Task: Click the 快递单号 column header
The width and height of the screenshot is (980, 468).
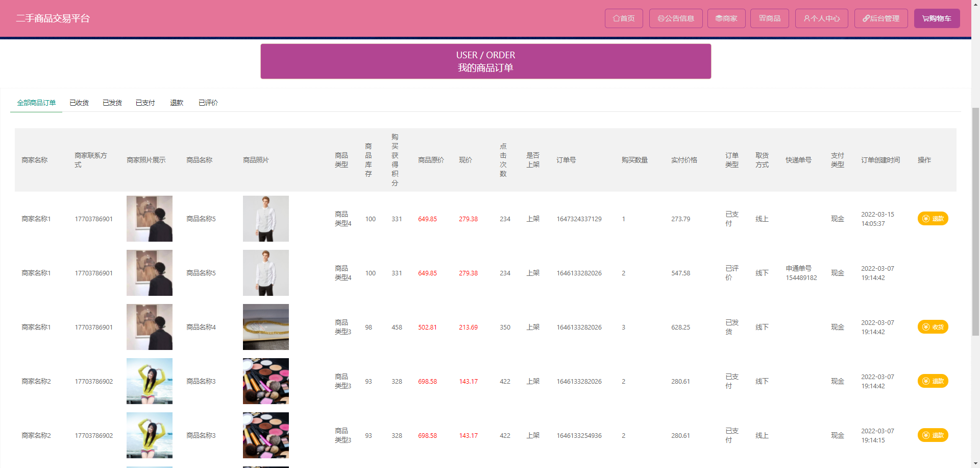Action: click(x=798, y=160)
